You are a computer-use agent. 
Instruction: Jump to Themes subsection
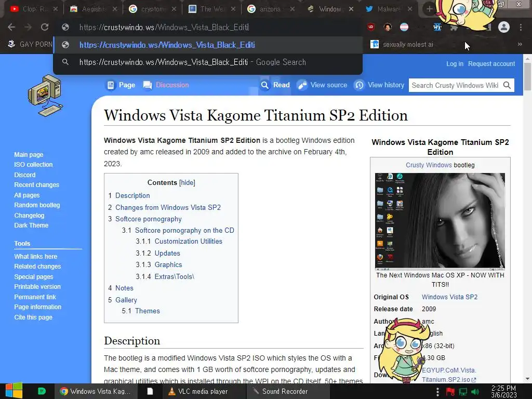pyautogui.click(x=147, y=311)
